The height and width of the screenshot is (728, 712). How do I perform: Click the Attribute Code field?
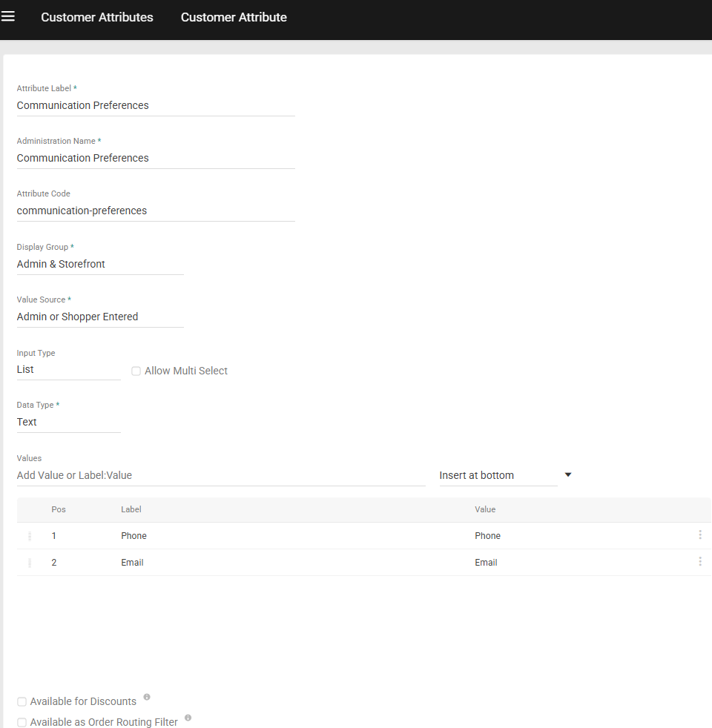(156, 211)
